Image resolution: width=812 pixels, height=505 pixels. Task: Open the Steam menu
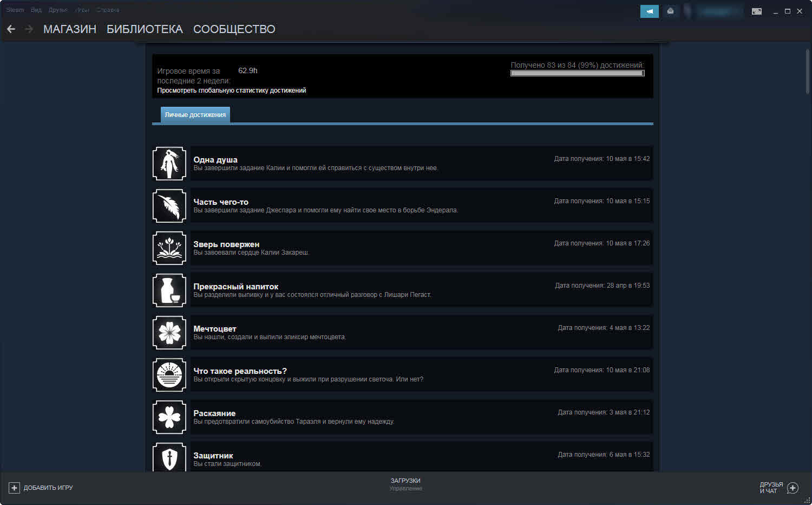[15, 10]
